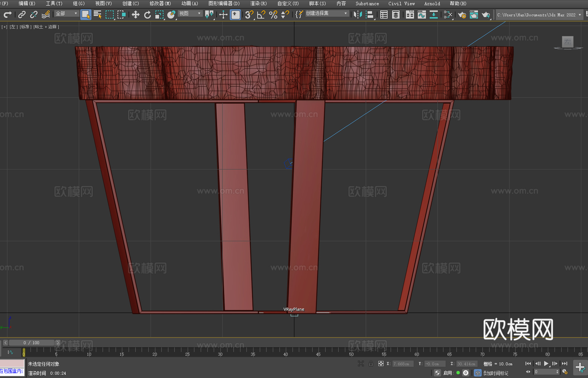
Task: Click the Redo arrow icon
Action: click(7, 14)
